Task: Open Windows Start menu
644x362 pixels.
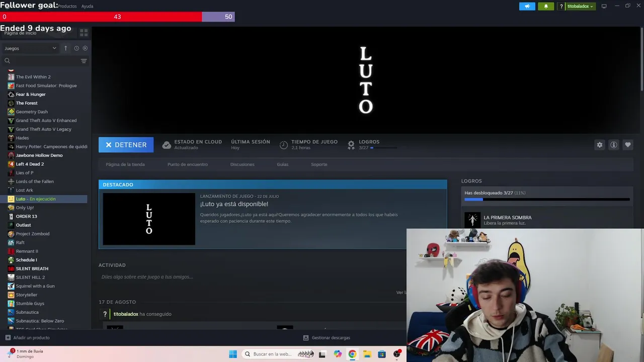Action: click(x=233, y=354)
